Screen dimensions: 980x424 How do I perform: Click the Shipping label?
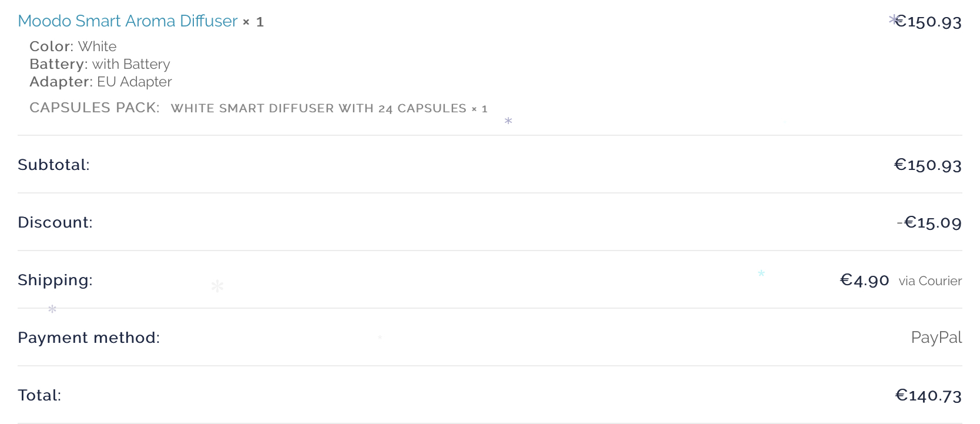(55, 280)
